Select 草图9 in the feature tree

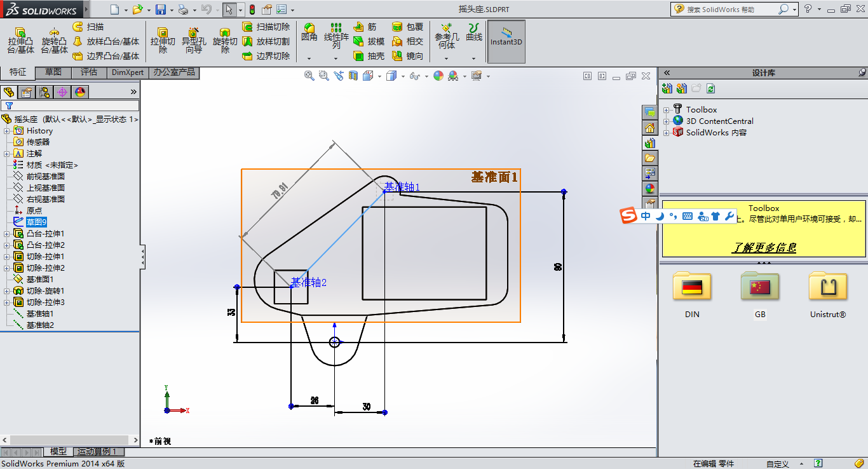click(x=36, y=222)
